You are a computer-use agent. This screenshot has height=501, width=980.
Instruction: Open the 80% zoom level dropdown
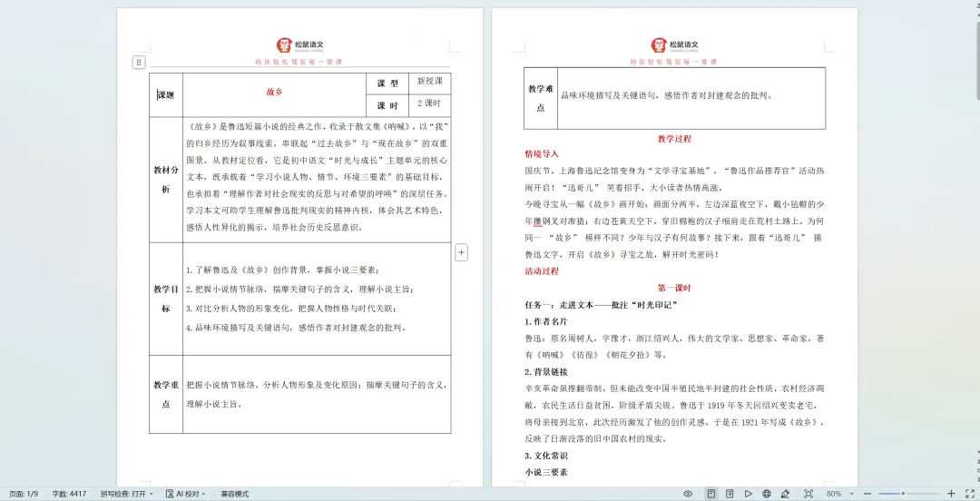point(839,494)
